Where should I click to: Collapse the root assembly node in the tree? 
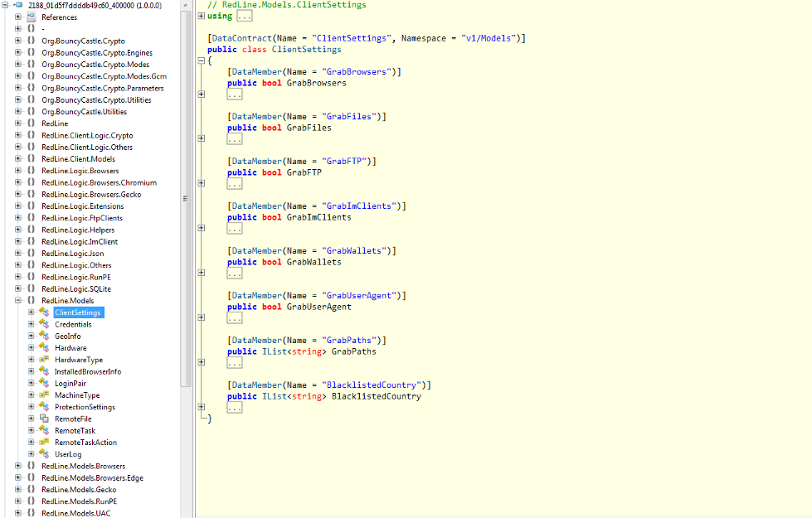[x=5, y=5]
